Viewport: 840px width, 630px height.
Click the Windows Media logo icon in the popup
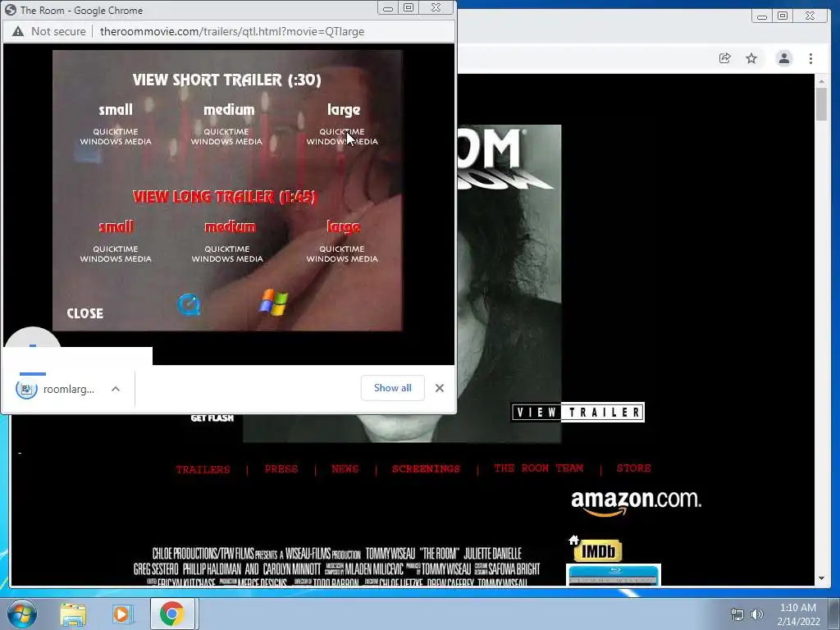tap(274, 303)
